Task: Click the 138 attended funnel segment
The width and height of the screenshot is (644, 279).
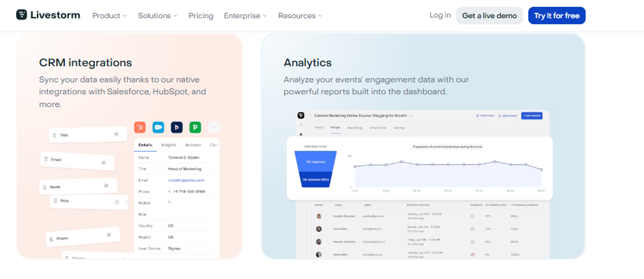Action: click(x=316, y=180)
